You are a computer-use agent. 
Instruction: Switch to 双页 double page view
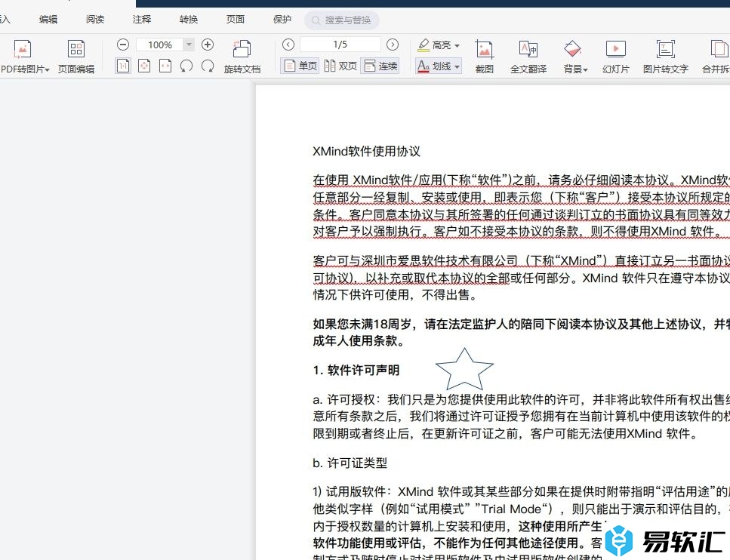340,66
